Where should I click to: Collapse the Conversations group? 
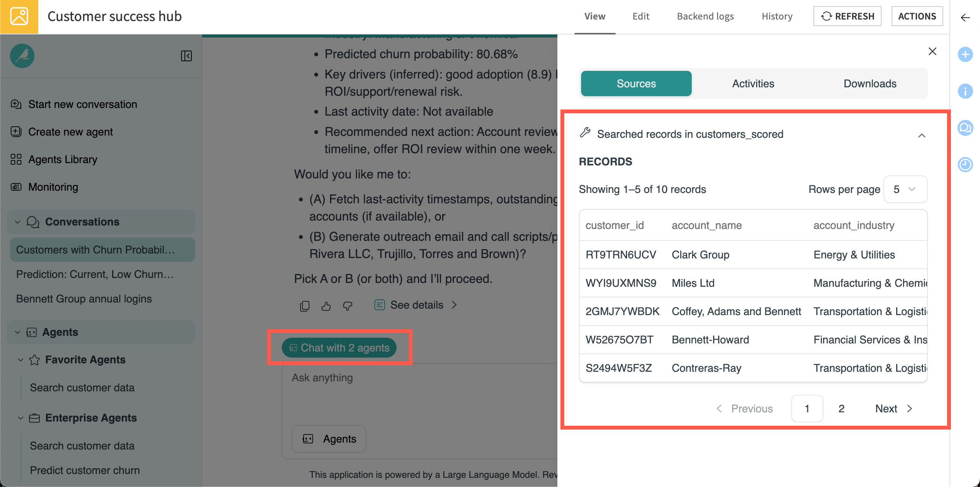point(17,222)
